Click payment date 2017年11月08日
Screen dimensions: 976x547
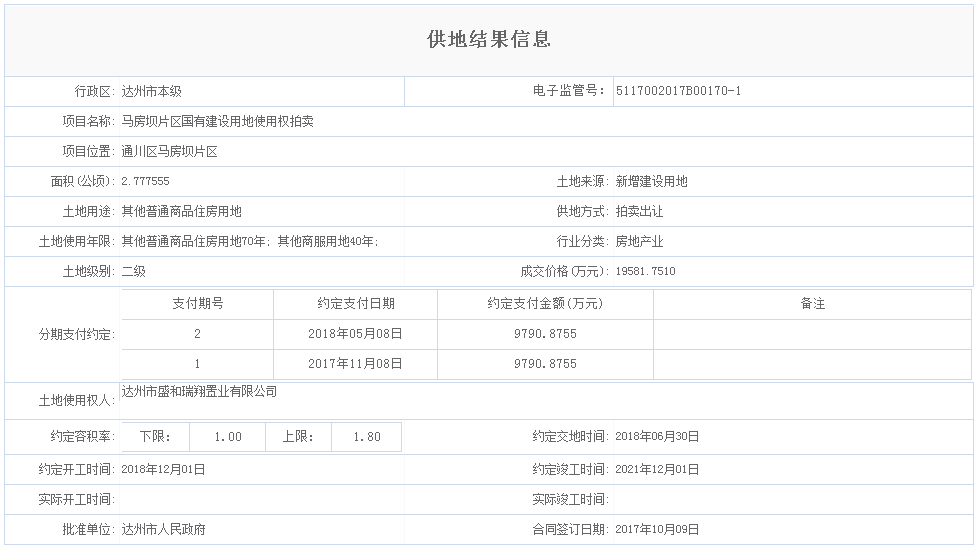coord(355,364)
